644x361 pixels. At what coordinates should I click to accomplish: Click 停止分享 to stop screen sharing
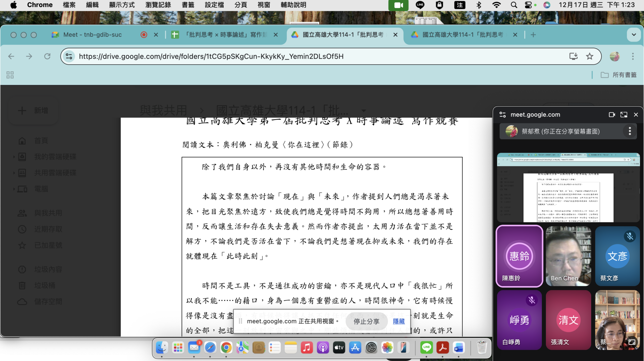[x=366, y=321]
